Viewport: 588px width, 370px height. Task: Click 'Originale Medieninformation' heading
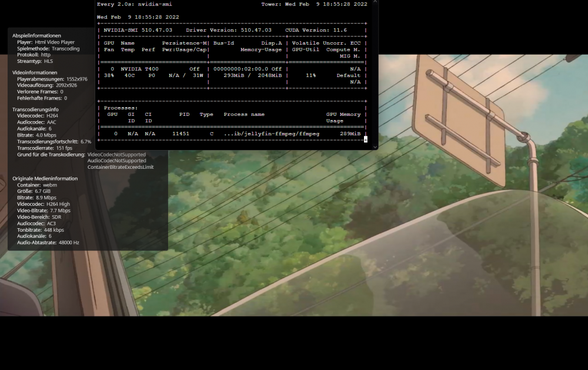click(x=45, y=178)
